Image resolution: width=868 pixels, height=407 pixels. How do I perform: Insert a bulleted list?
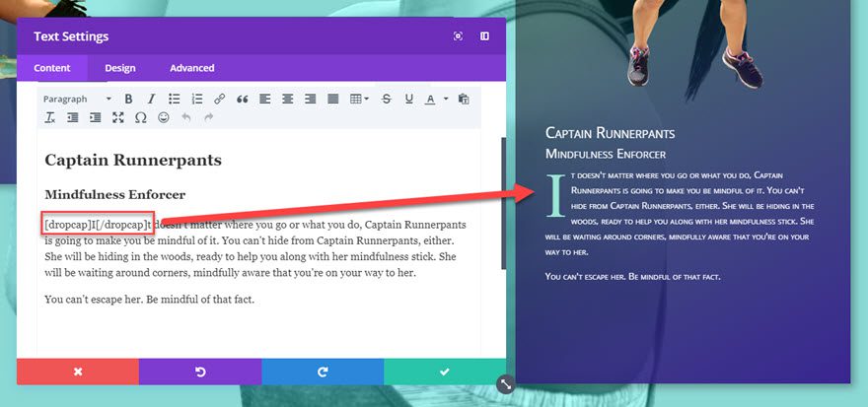(175, 99)
